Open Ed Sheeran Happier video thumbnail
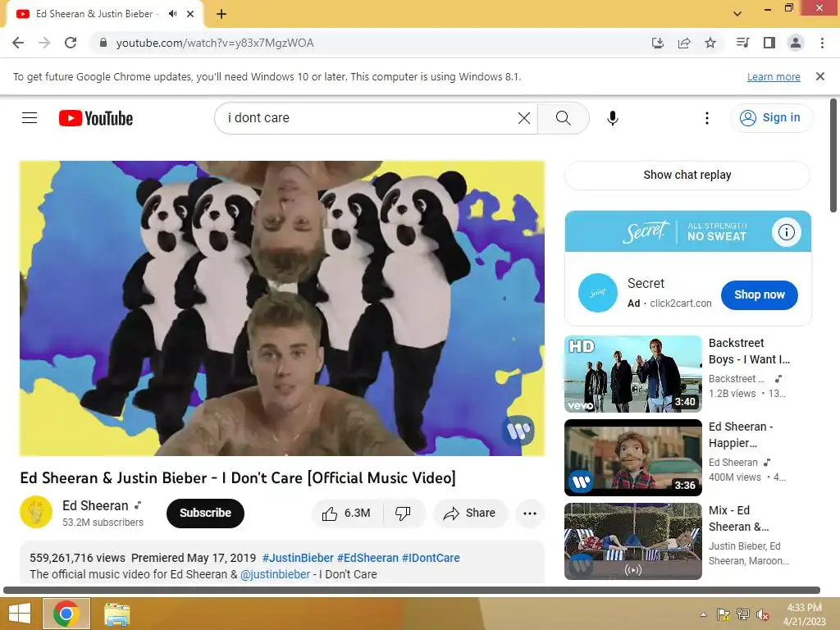Viewport: 840px width, 630px height. pyautogui.click(x=633, y=458)
